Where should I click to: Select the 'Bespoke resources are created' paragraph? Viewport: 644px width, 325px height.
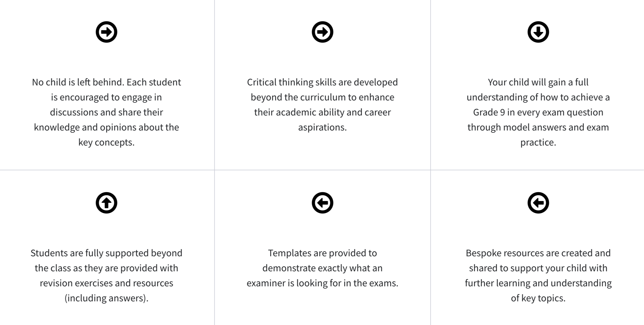[x=538, y=275]
